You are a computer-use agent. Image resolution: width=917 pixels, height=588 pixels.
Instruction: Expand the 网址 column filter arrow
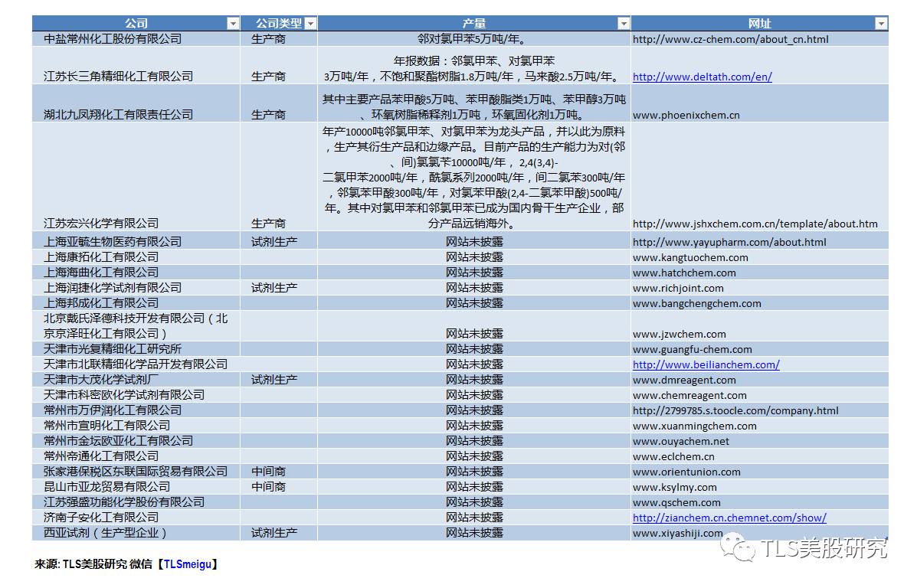click(880, 24)
